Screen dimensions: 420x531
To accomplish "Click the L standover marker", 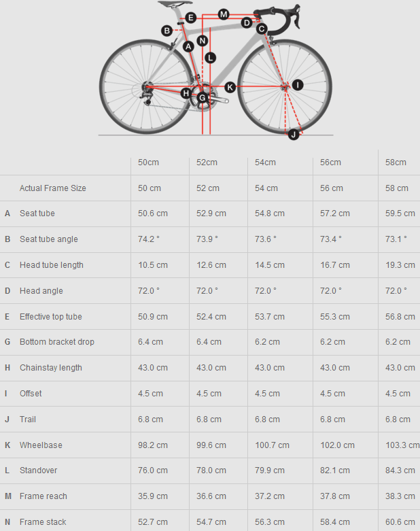I will (210, 58).
